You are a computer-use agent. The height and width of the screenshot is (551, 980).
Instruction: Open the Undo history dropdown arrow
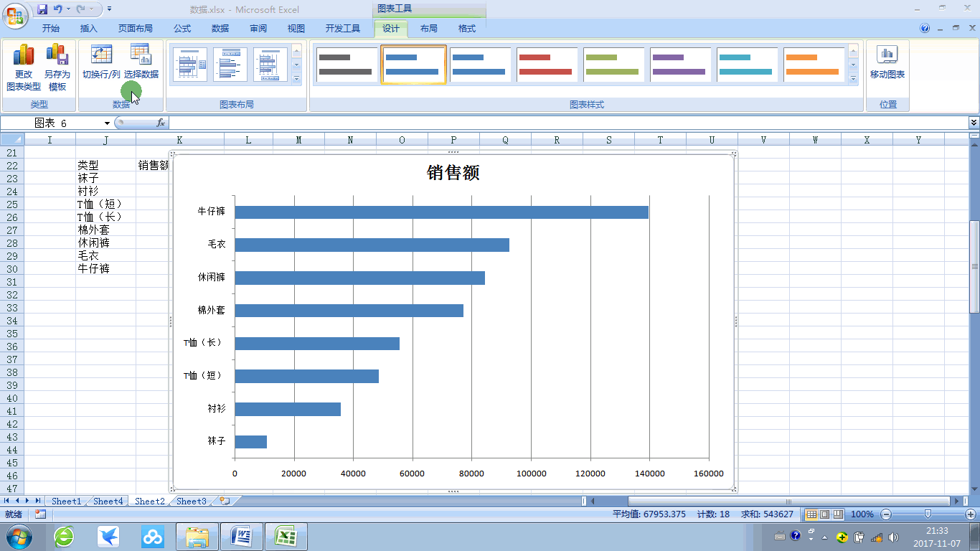[68, 9]
